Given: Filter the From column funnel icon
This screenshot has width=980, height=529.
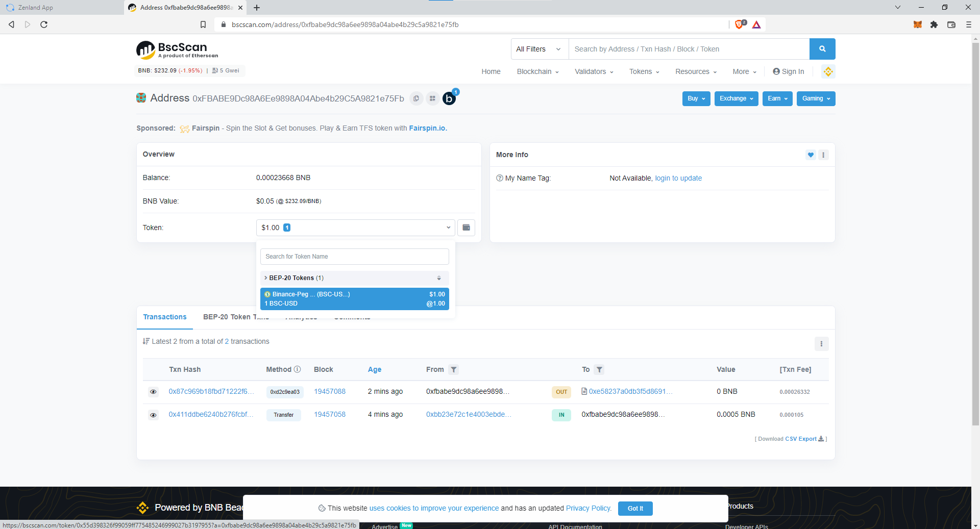Looking at the screenshot, I should point(453,369).
